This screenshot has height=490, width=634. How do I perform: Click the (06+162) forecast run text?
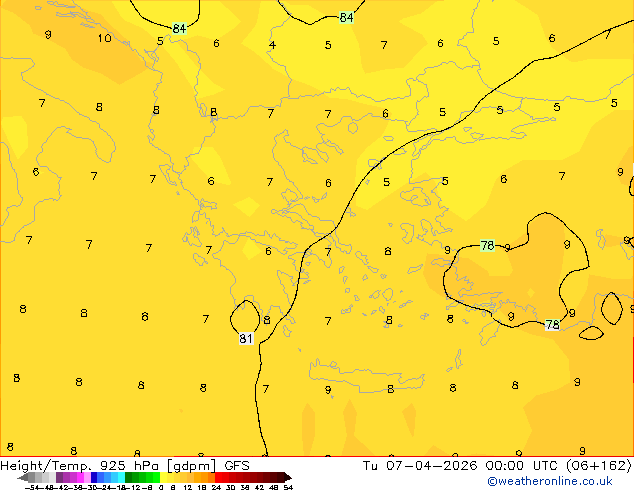599,465
